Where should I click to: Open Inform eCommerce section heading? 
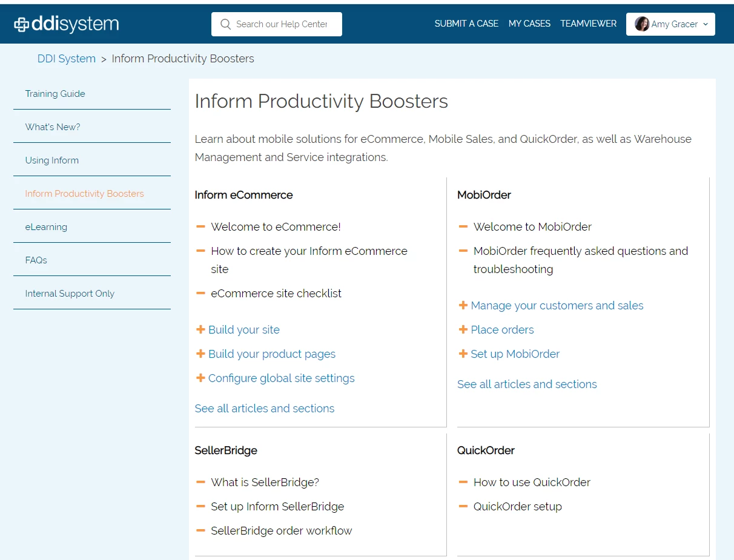(243, 195)
